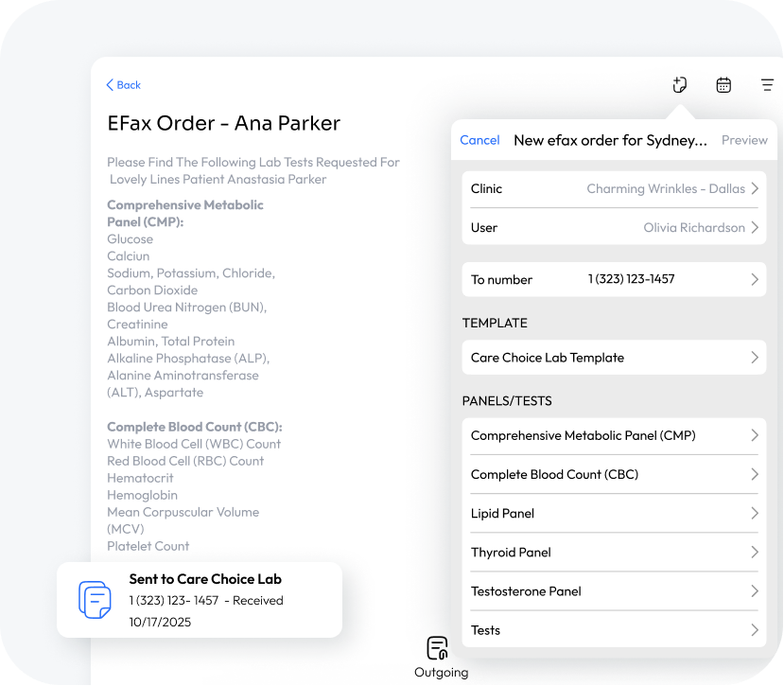Open the new efax order icon
The height and width of the screenshot is (686, 784).
coord(679,85)
